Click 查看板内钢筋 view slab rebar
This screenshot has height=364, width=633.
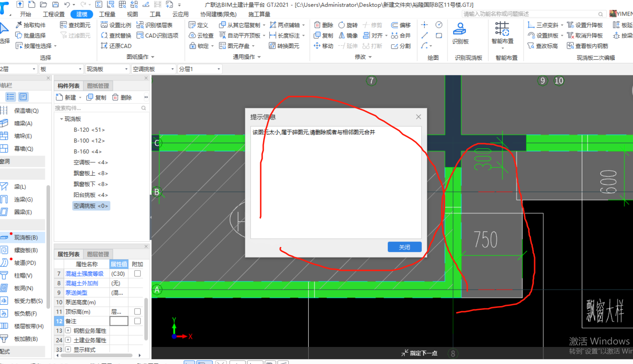point(587,46)
